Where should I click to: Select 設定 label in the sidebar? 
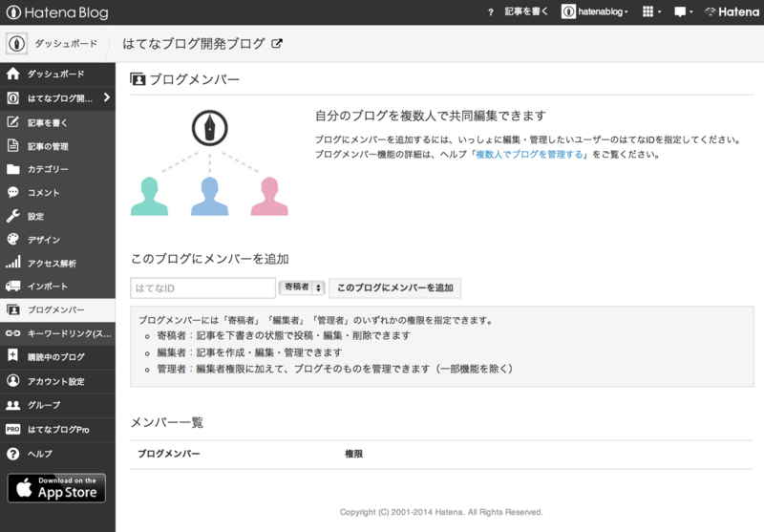pos(35,216)
